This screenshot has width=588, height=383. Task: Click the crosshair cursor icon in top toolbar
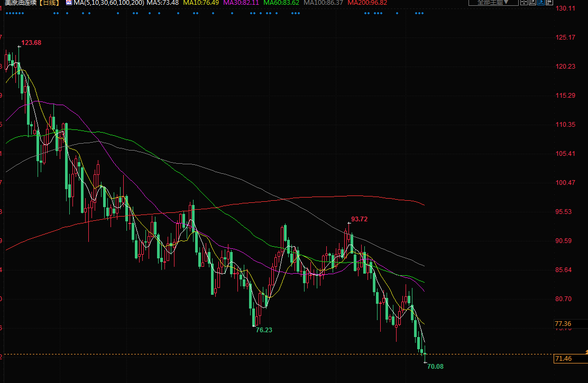[524, 2]
